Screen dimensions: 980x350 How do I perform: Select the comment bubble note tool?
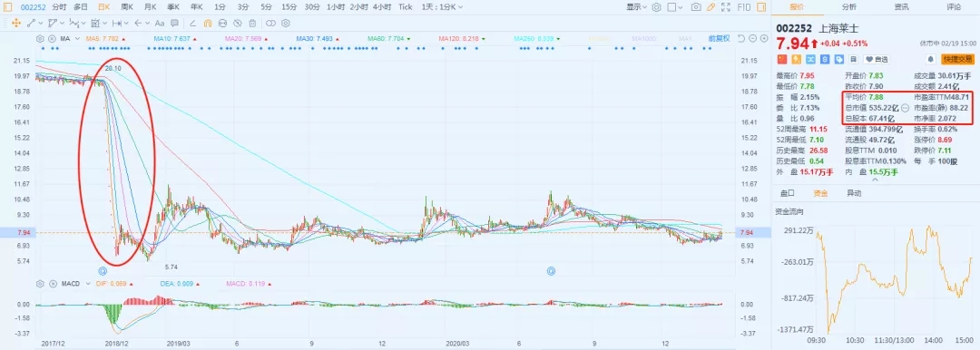(x=174, y=24)
